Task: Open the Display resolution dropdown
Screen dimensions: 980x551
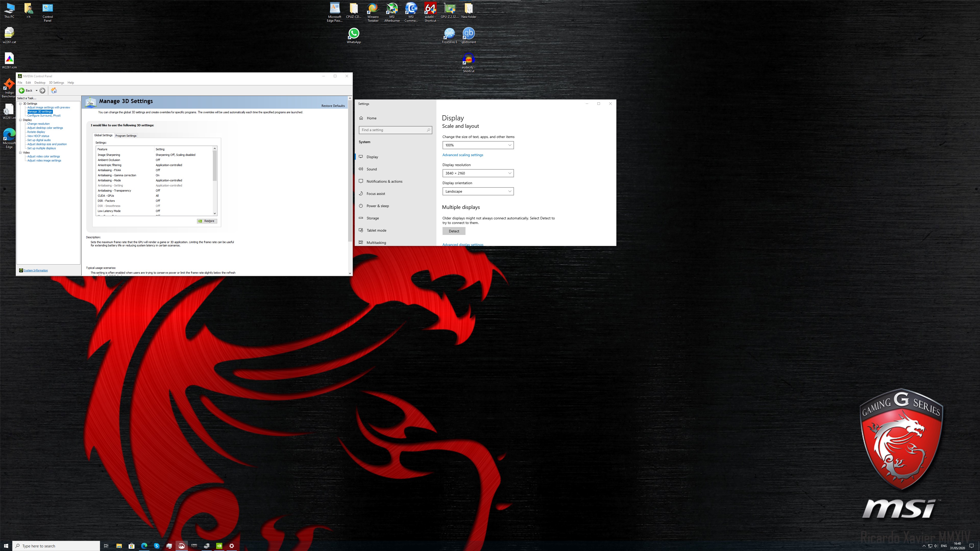Action: 478,173
